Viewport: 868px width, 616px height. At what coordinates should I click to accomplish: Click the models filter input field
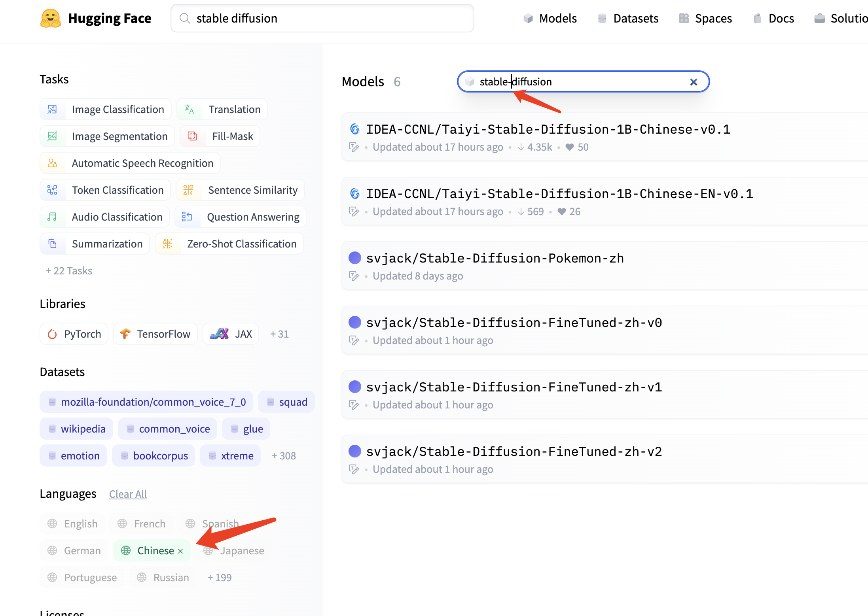pos(583,82)
